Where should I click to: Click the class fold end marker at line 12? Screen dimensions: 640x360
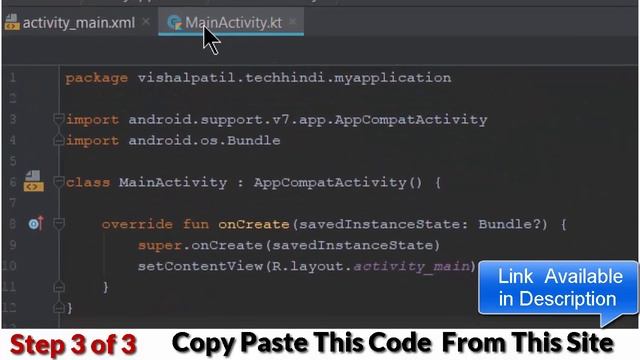click(59, 307)
